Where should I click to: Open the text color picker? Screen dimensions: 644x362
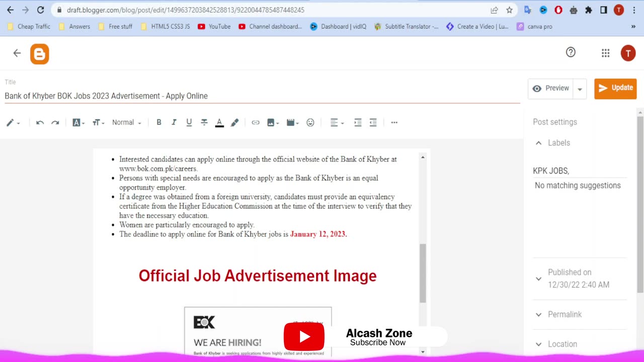tap(219, 123)
